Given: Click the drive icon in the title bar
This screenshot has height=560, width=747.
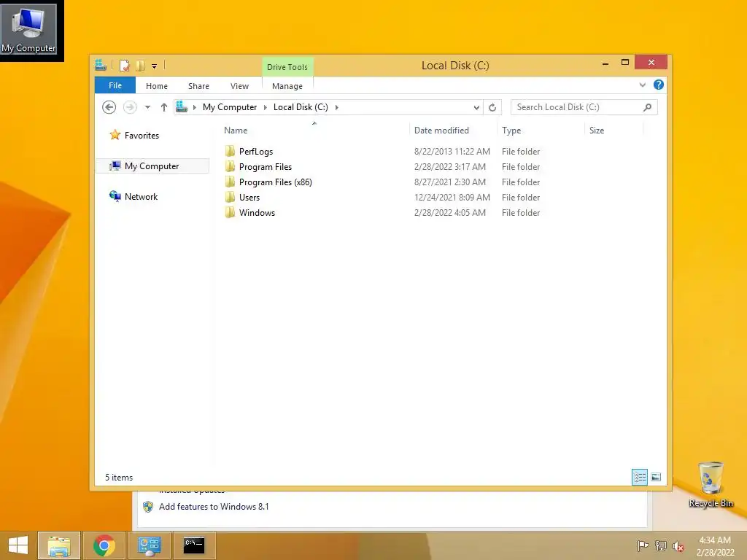Looking at the screenshot, I should [100, 65].
